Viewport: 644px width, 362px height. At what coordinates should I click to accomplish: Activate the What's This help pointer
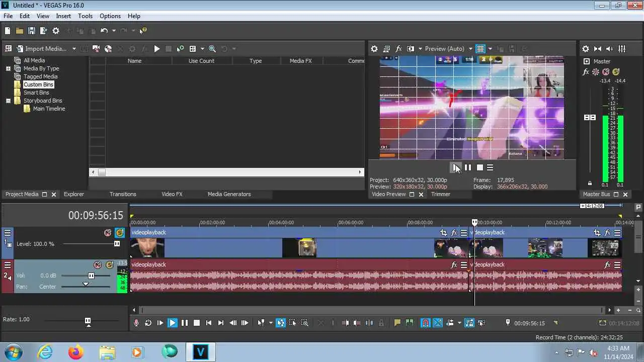pos(143,31)
